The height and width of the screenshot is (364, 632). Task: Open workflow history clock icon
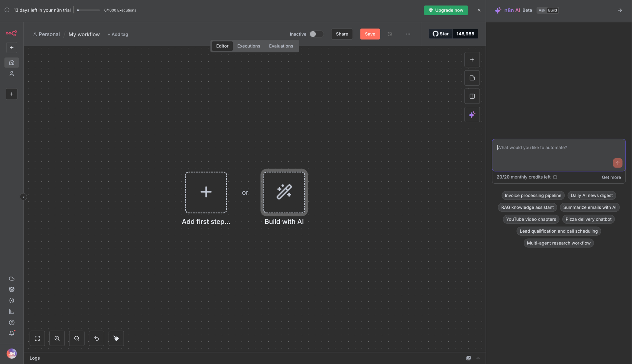[390, 34]
